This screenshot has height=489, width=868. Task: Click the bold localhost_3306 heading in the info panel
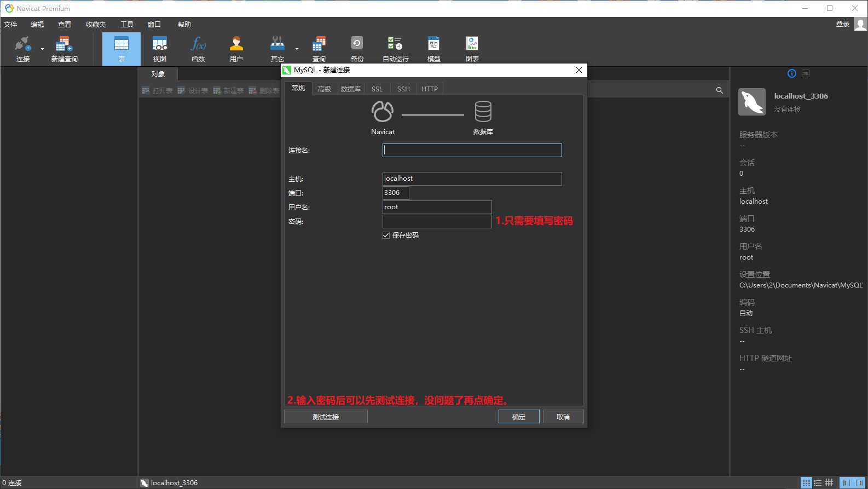point(801,96)
